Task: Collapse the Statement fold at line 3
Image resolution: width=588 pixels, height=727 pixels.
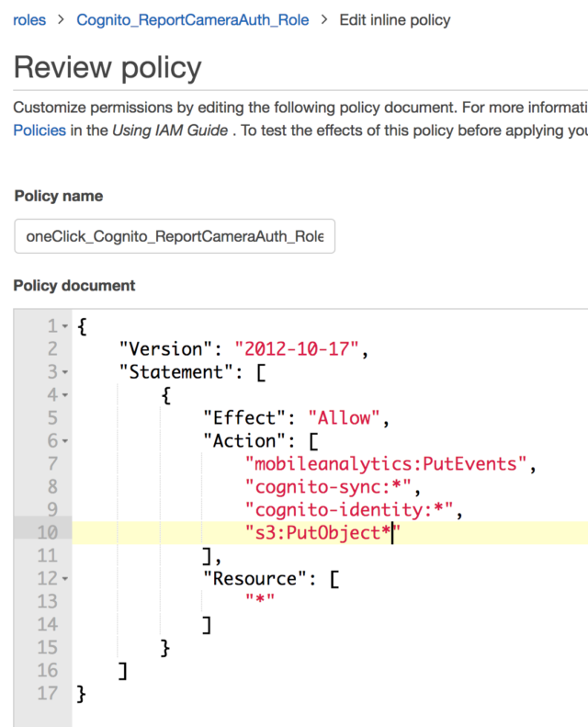Action: (65, 372)
